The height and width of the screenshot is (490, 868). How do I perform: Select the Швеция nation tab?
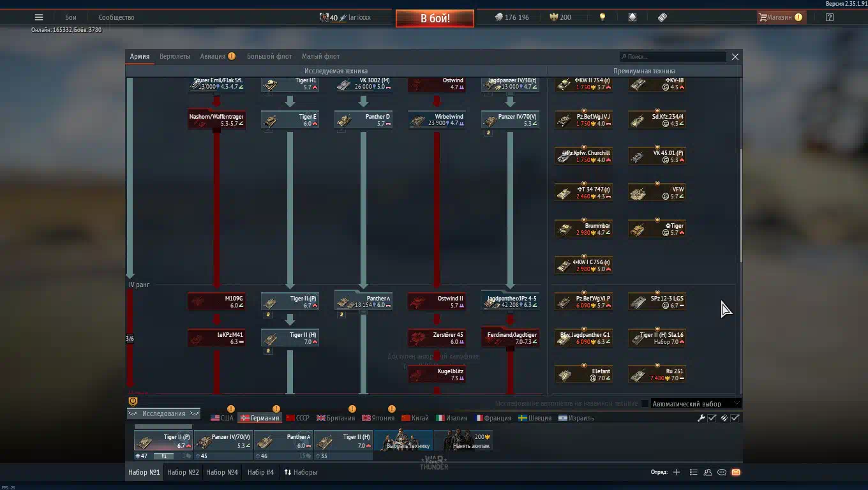535,418
